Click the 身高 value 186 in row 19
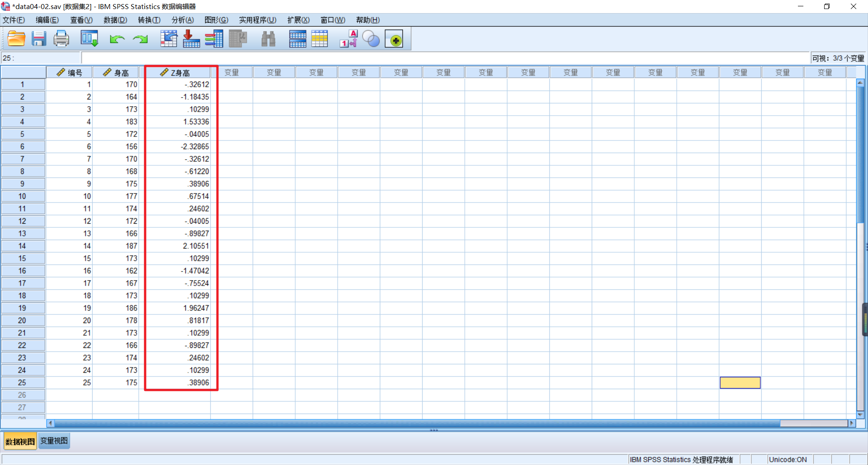 [116, 308]
